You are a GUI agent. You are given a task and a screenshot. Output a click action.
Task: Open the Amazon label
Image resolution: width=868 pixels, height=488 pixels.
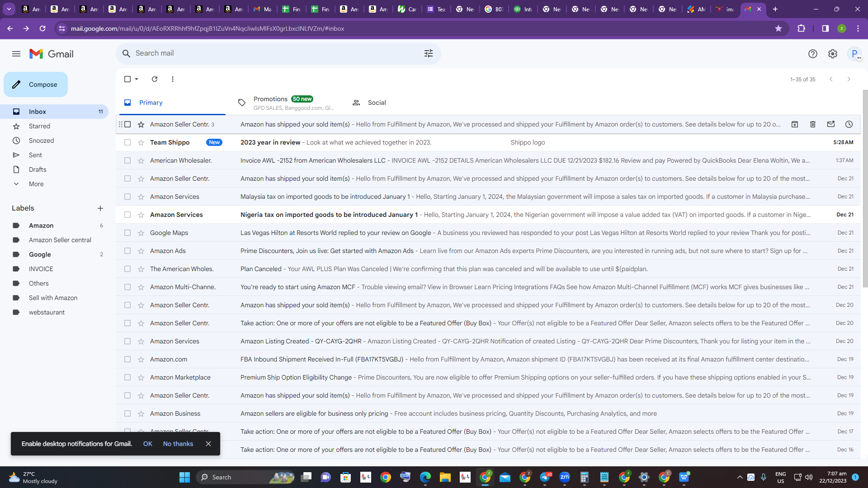[41, 225]
